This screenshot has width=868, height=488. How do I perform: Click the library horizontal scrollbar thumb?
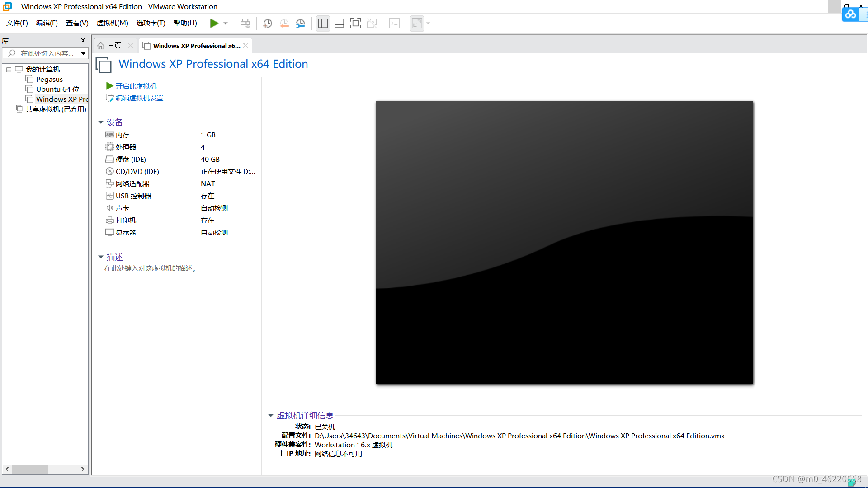(x=30, y=469)
